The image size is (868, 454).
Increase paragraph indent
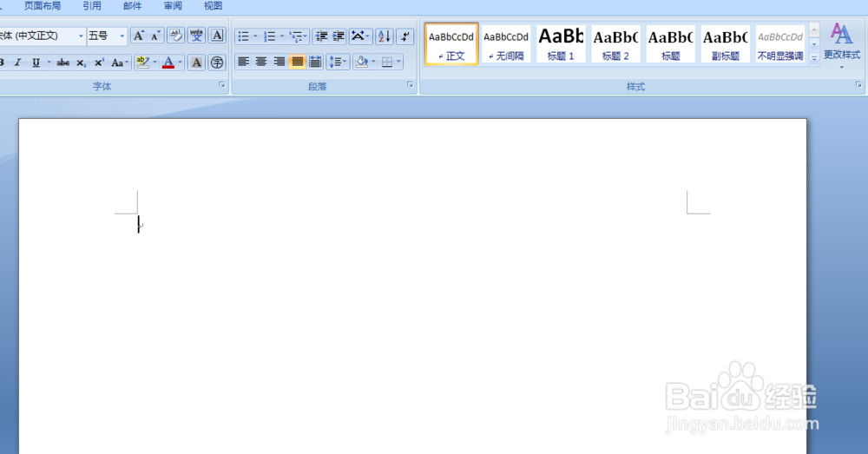(339, 36)
